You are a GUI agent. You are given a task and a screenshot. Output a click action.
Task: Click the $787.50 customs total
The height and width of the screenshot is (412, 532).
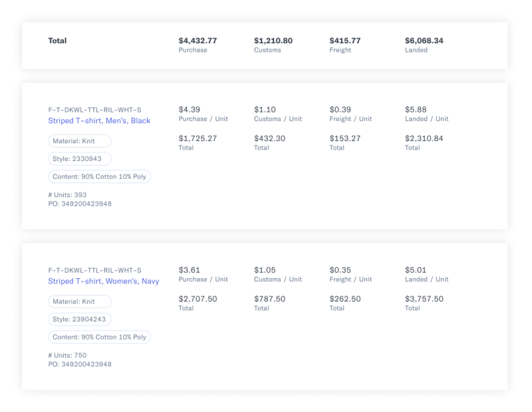tap(270, 299)
